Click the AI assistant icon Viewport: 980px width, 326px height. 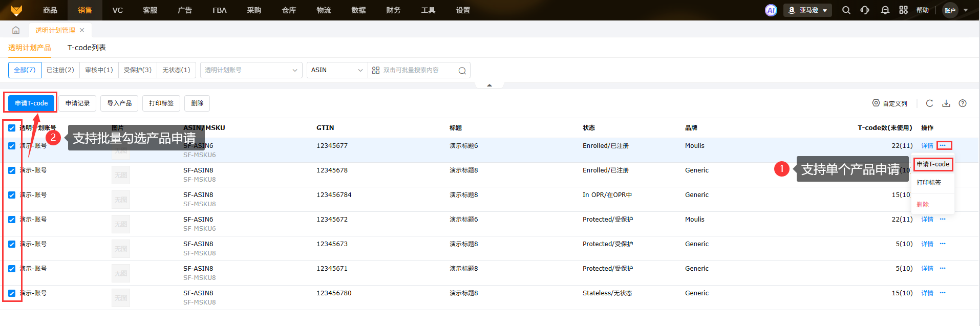[771, 10]
